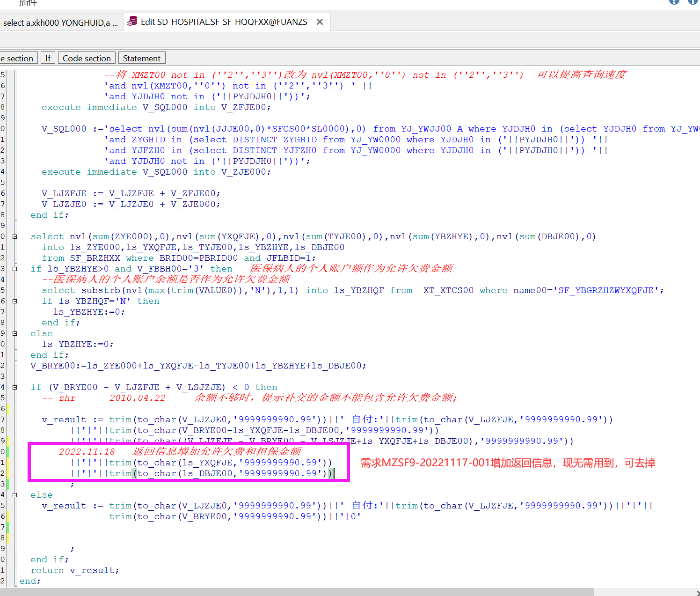Collapse the 'if ls_YBZHYE>0' block fold
This screenshot has width=700, height=596.
tap(15, 269)
